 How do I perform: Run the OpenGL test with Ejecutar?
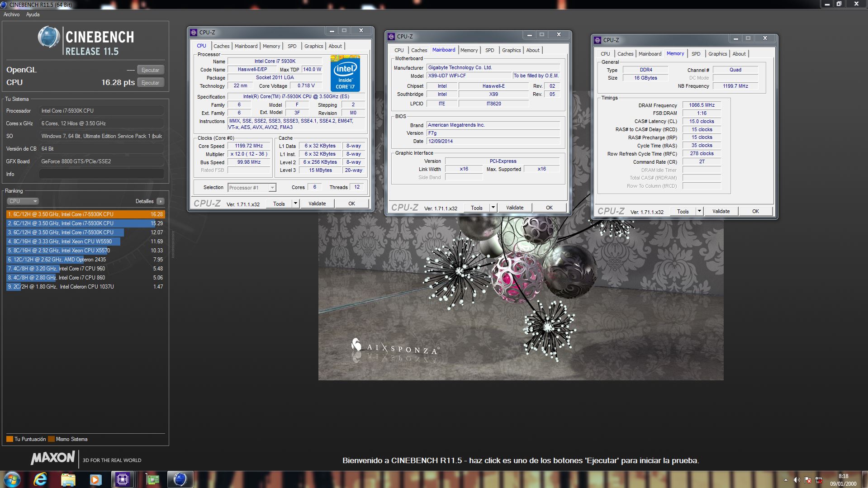150,70
